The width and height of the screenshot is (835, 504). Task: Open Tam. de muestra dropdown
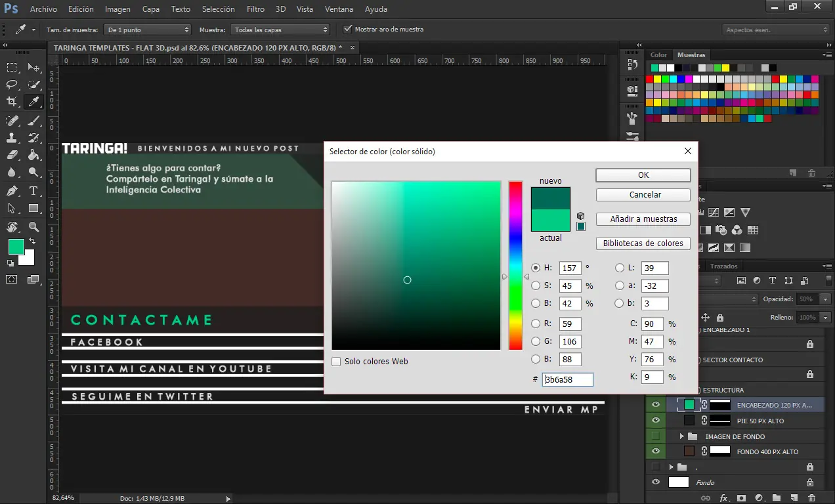pyautogui.click(x=147, y=30)
